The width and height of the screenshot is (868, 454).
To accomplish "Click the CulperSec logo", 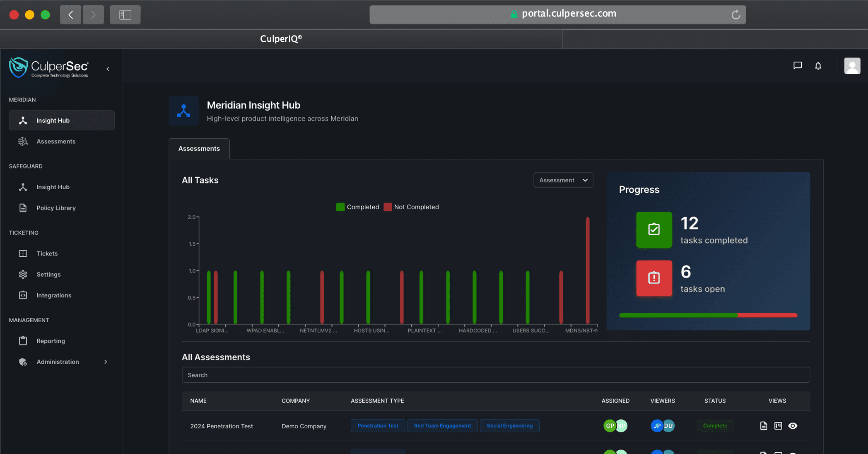I will pos(49,68).
